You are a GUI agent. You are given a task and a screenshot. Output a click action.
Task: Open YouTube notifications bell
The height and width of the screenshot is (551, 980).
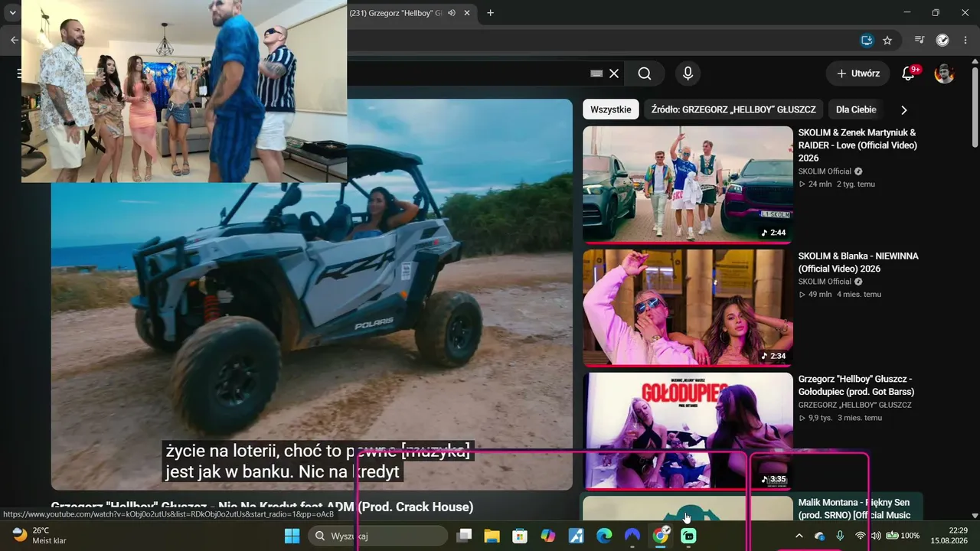(x=909, y=73)
